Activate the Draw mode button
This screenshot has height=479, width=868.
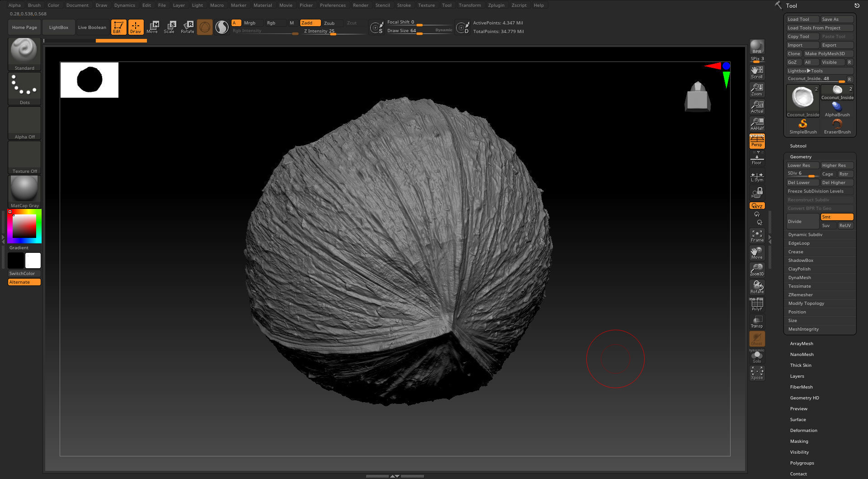pos(136,27)
